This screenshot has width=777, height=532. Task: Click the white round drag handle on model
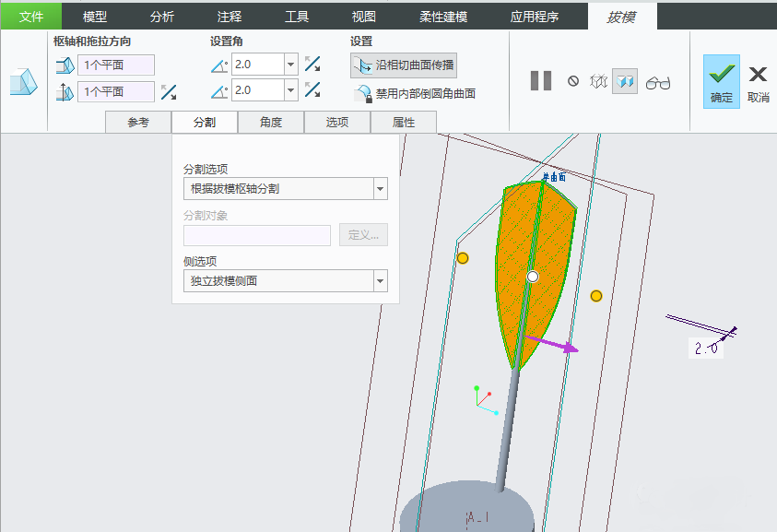click(x=532, y=276)
